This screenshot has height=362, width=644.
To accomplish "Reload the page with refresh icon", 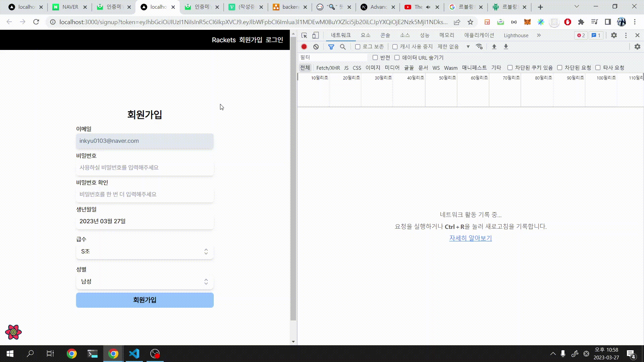I will pyautogui.click(x=36, y=22).
